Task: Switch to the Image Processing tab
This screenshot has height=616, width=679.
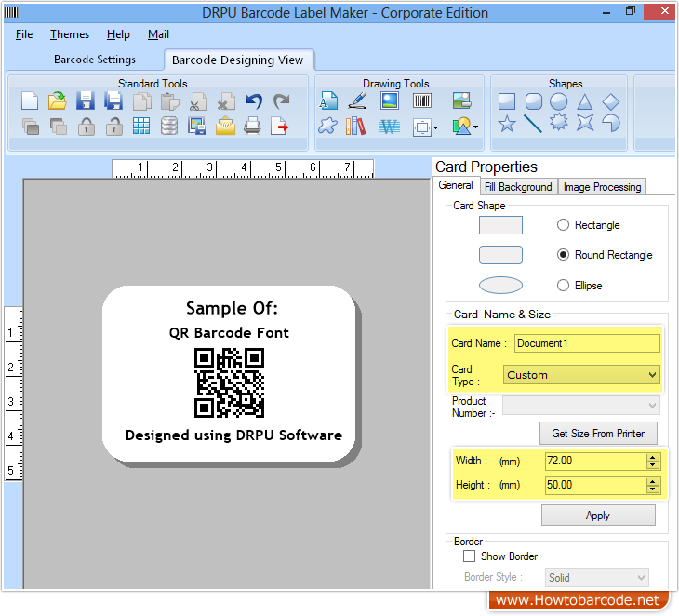Action: tap(602, 187)
